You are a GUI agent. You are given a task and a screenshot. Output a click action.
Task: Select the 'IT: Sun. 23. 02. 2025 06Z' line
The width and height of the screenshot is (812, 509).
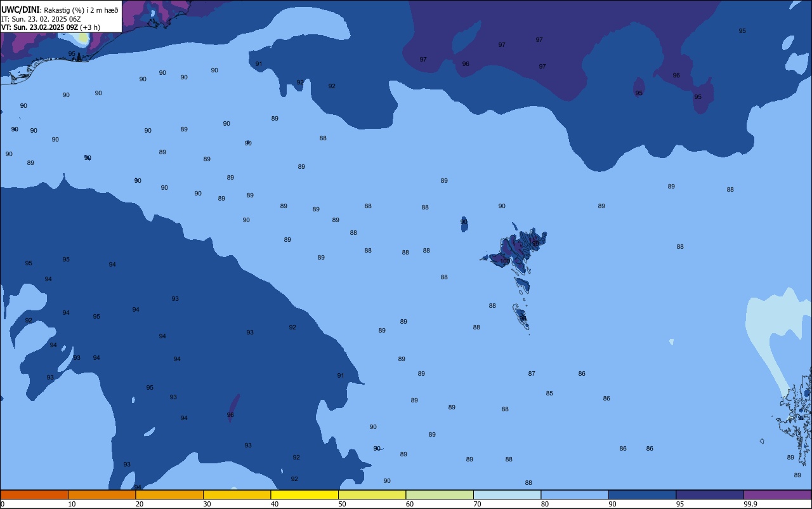tap(41, 19)
